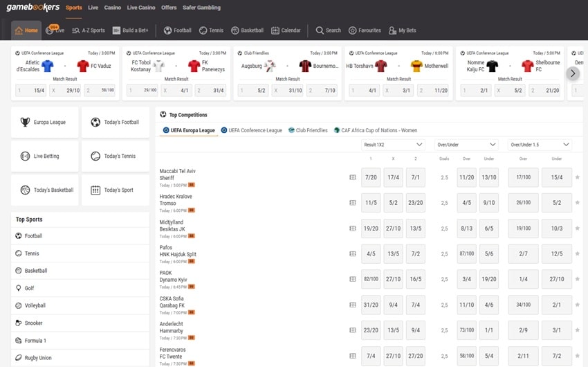Open the A-Z Sports list
The height and width of the screenshot is (367, 588).
coord(89,30)
